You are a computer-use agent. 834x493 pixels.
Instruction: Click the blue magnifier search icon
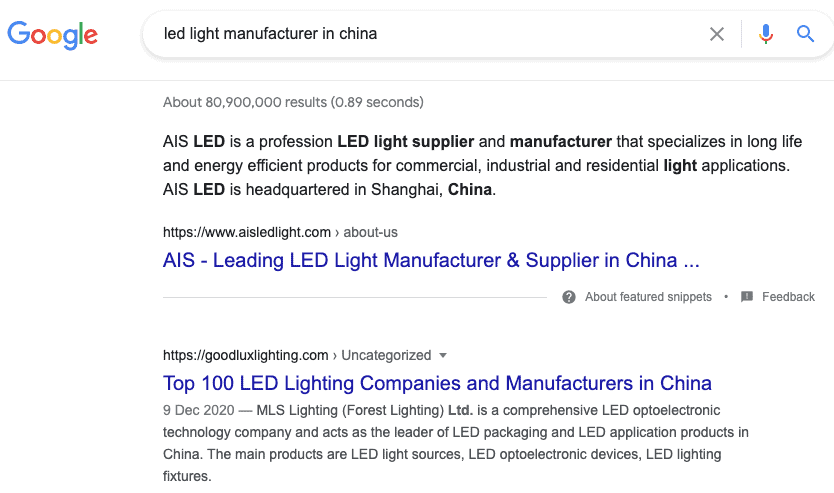[805, 34]
